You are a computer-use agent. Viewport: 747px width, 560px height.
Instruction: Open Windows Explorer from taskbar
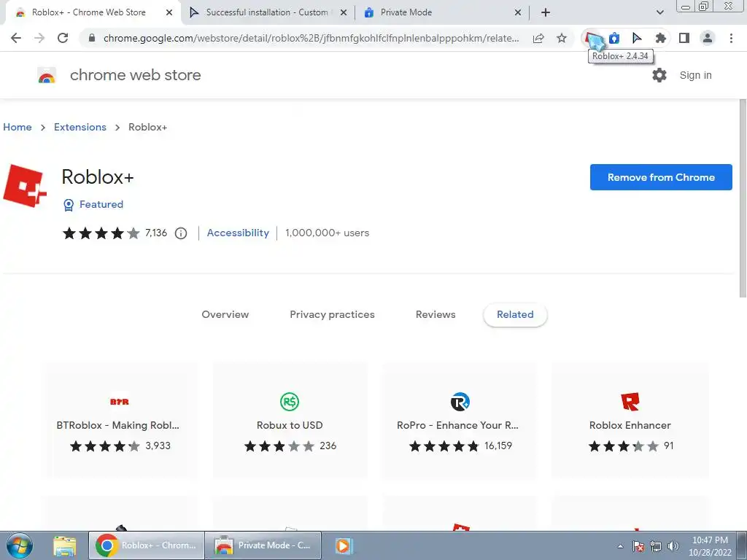click(64, 545)
